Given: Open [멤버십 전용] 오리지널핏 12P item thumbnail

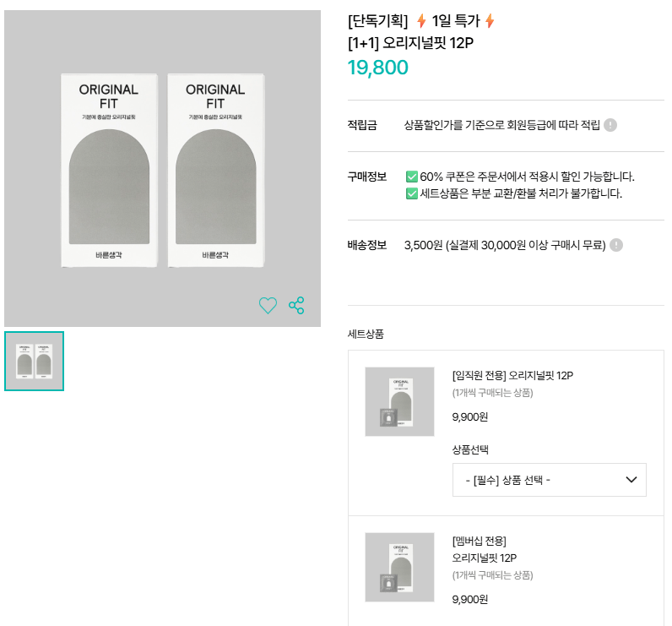Looking at the screenshot, I should 399,567.
